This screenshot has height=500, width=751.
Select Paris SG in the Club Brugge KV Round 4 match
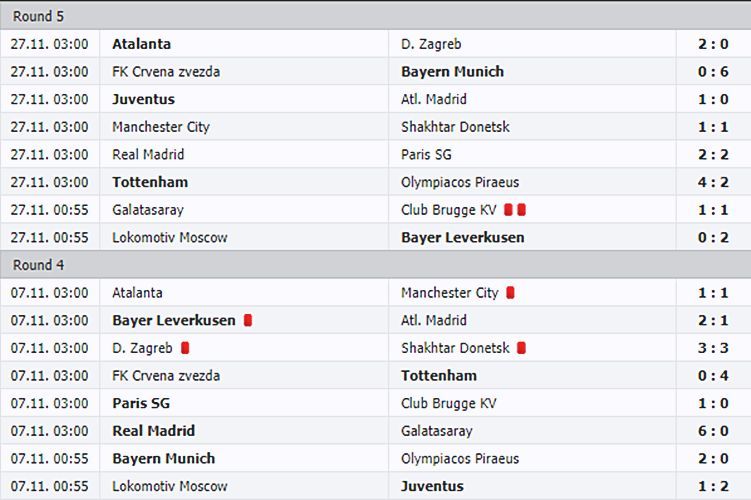click(x=141, y=403)
